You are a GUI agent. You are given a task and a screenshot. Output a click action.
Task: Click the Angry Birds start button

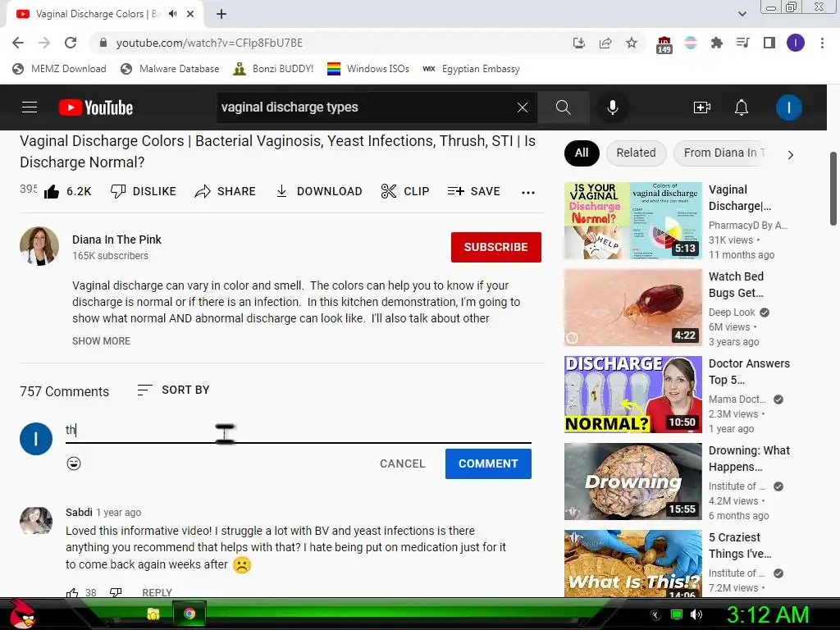point(22,614)
